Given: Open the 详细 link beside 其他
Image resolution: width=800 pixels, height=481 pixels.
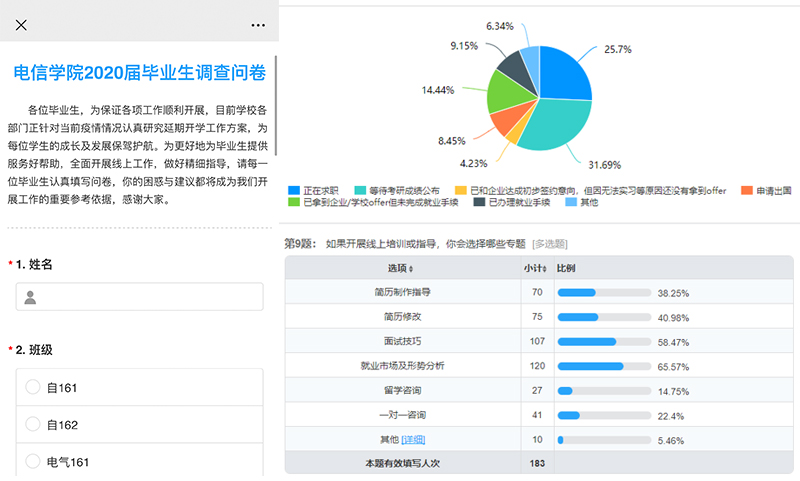Looking at the screenshot, I should coord(413,439).
